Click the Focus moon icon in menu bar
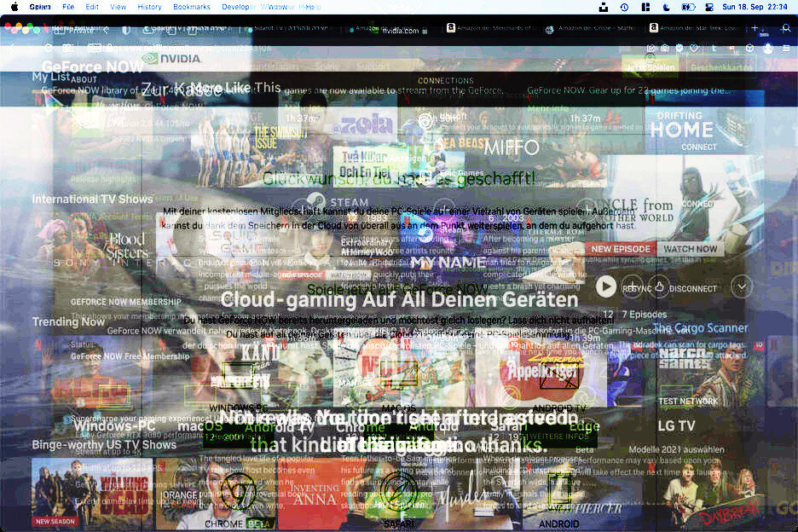Viewport: 798px width, 532px height. (x=667, y=7)
